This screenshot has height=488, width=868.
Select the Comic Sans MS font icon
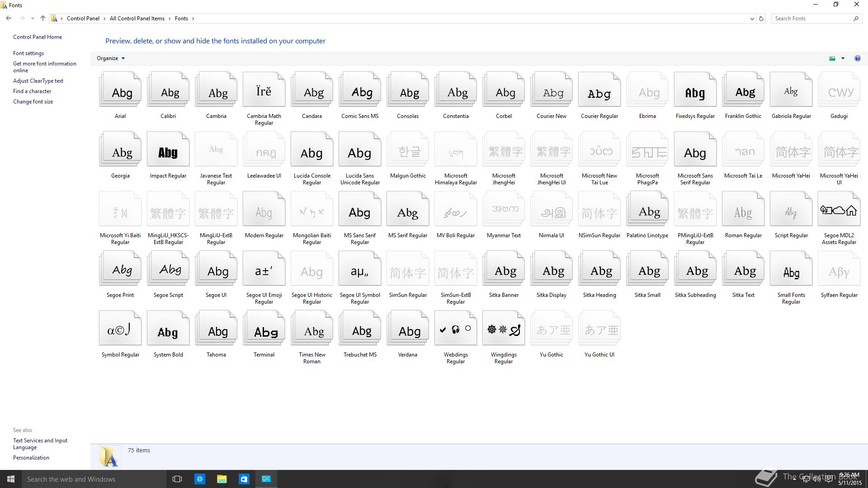click(x=360, y=91)
